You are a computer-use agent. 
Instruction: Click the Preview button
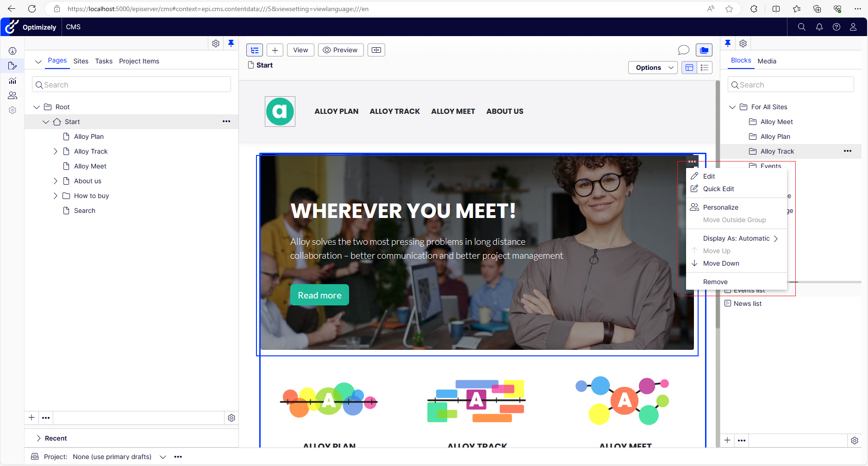(341, 50)
